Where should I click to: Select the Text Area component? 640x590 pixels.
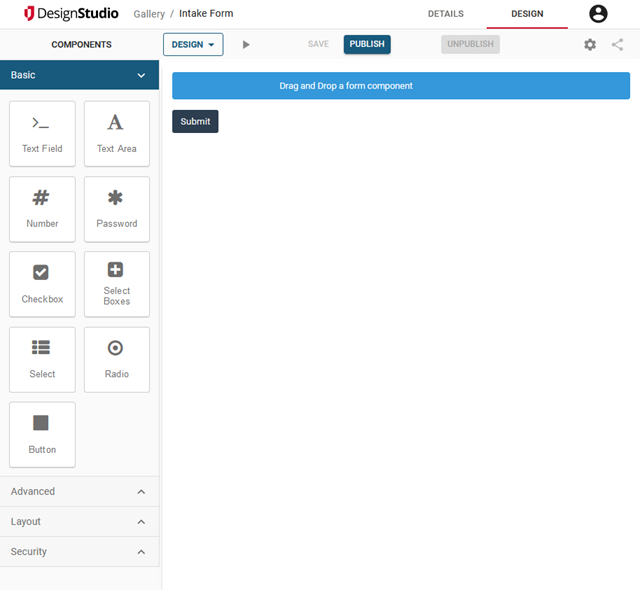[x=117, y=133]
